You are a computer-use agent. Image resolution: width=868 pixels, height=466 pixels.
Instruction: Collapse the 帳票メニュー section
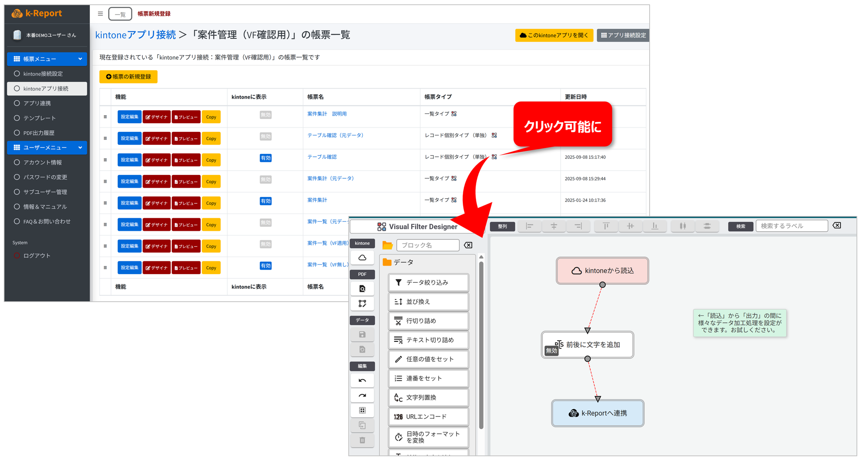pyautogui.click(x=80, y=59)
